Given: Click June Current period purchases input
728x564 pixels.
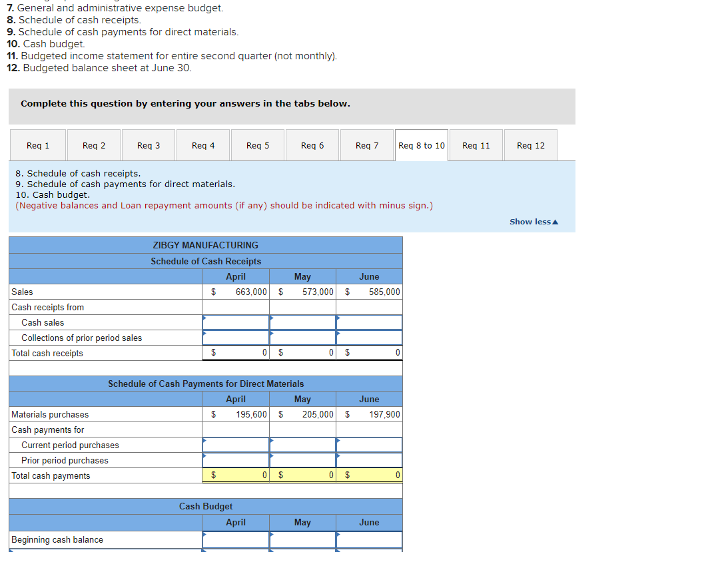Looking at the screenshot, I should point(370,445).
